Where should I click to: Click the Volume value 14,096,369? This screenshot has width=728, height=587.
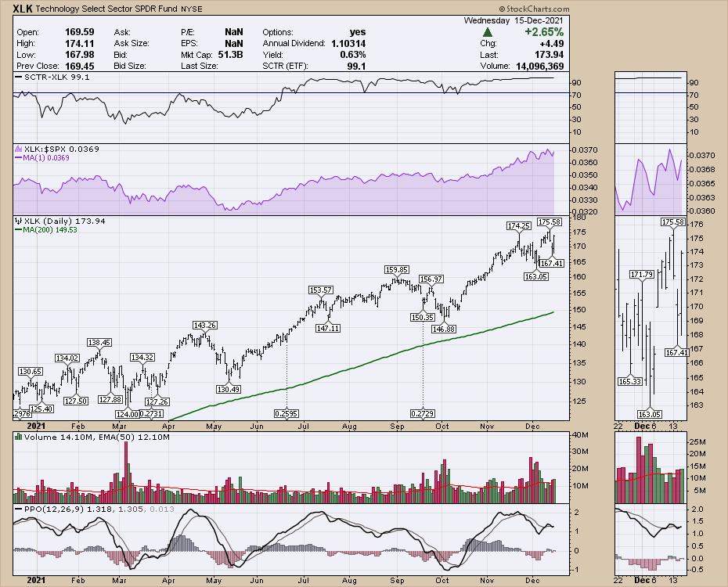tap(539, 66)
